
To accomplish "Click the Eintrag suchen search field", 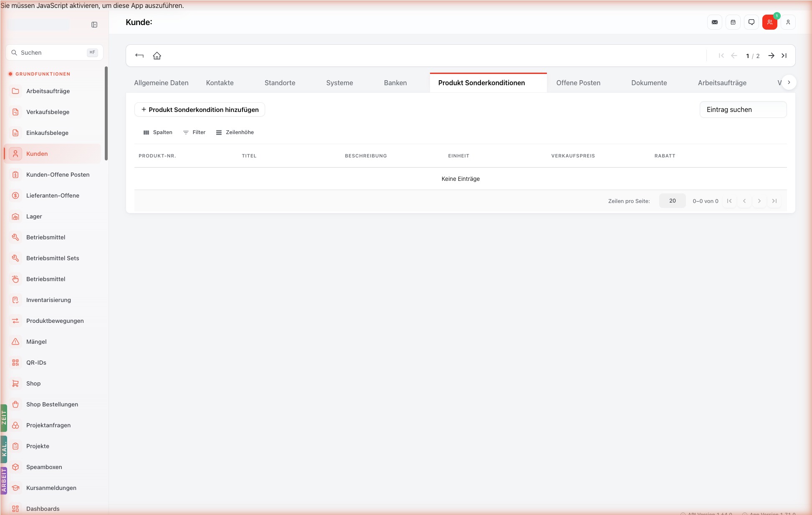I will coord(743,109).
